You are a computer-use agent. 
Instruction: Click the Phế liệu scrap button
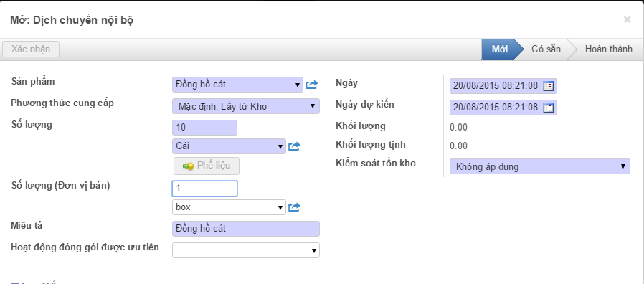207,166
